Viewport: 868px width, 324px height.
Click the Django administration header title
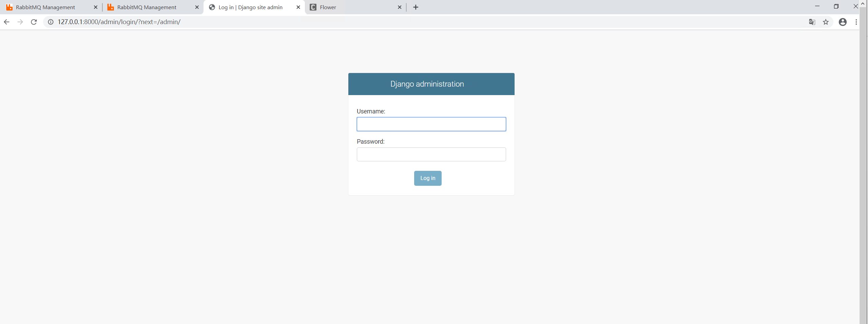pyautogui.click(x=427, y=84)
